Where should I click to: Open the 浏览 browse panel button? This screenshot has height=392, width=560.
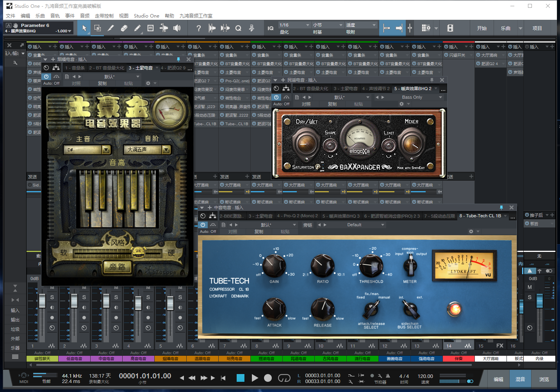point(544,379)
